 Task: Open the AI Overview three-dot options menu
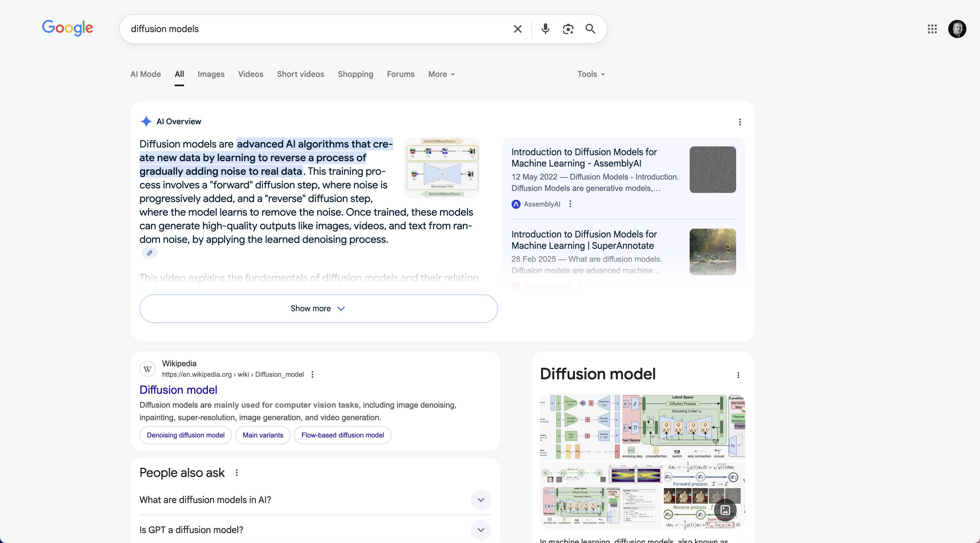740,121
